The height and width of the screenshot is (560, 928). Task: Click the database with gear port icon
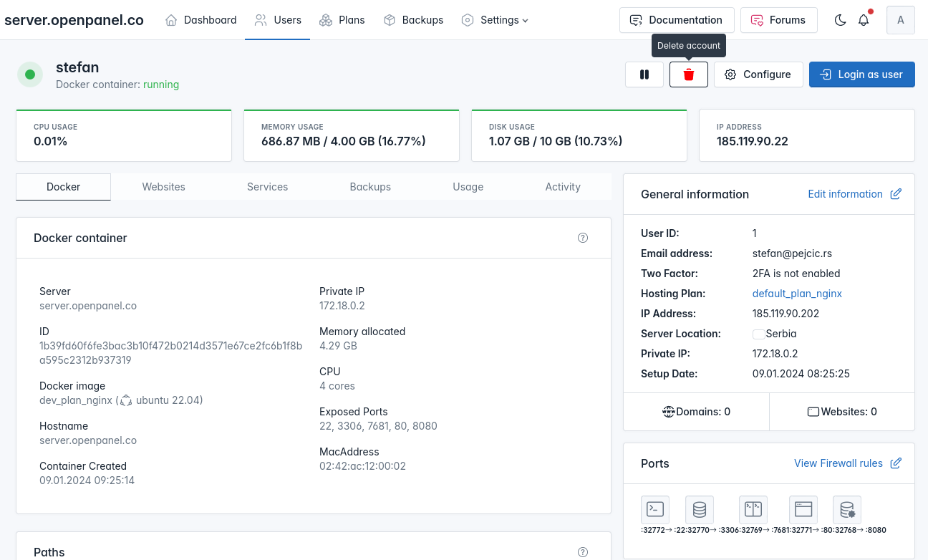point(847,509)
